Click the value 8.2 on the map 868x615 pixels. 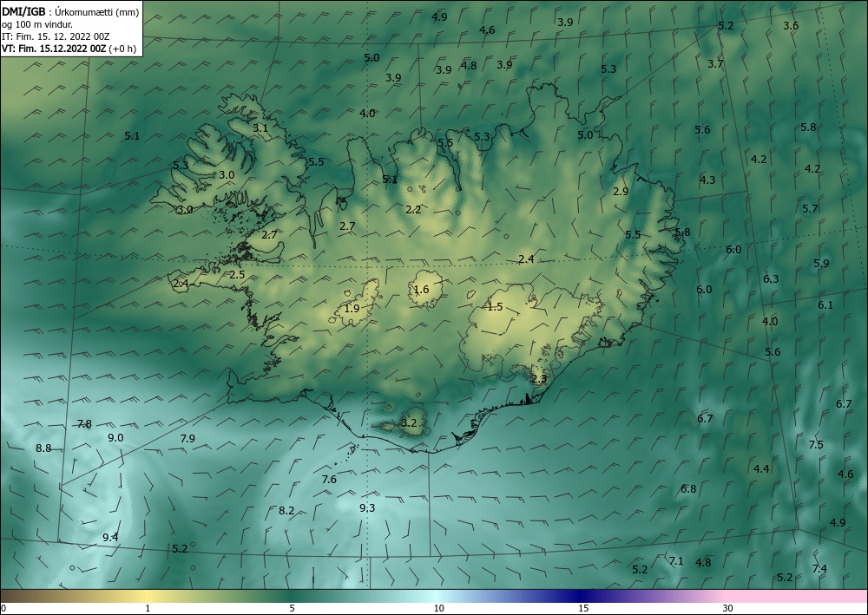point(286,510)
